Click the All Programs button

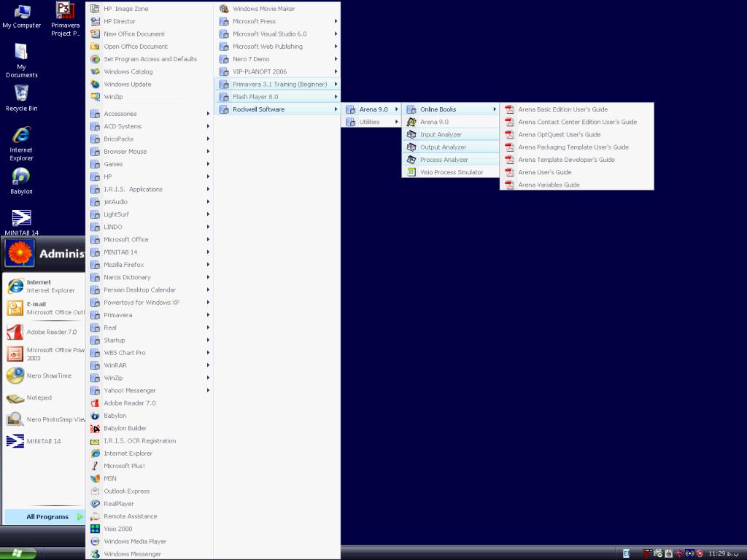click(44, 517)
